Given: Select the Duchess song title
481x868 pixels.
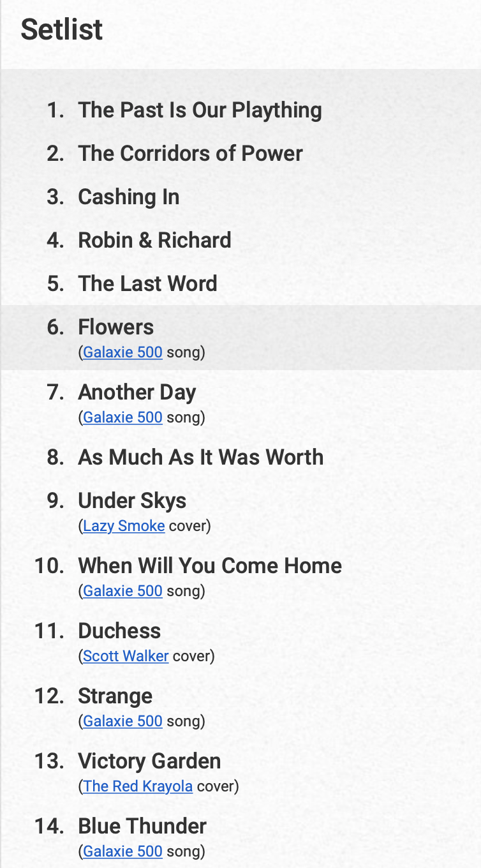Looking at the screenshot, I should (x=119, y=631).
